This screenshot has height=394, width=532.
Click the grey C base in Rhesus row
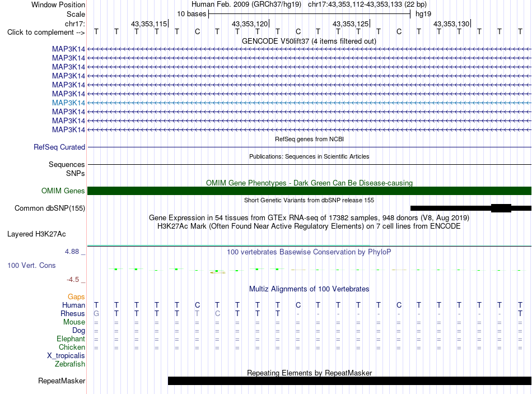217,313
